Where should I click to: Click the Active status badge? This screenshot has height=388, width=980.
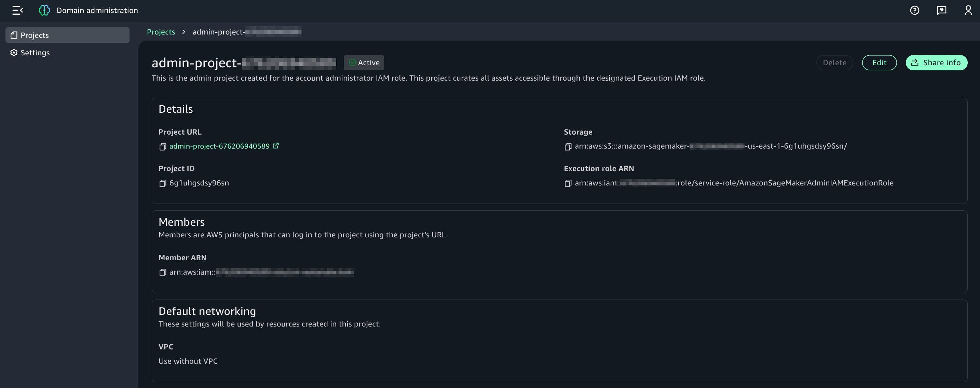(364, 63)
